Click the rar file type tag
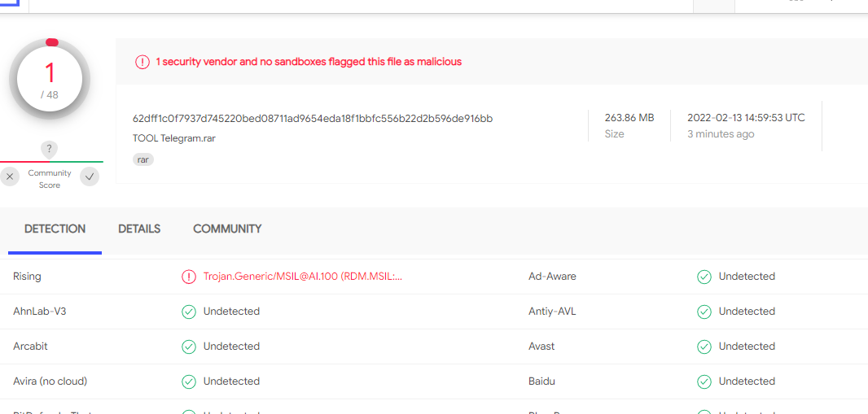This screenshot has height=414, width=868. point(143,159)
